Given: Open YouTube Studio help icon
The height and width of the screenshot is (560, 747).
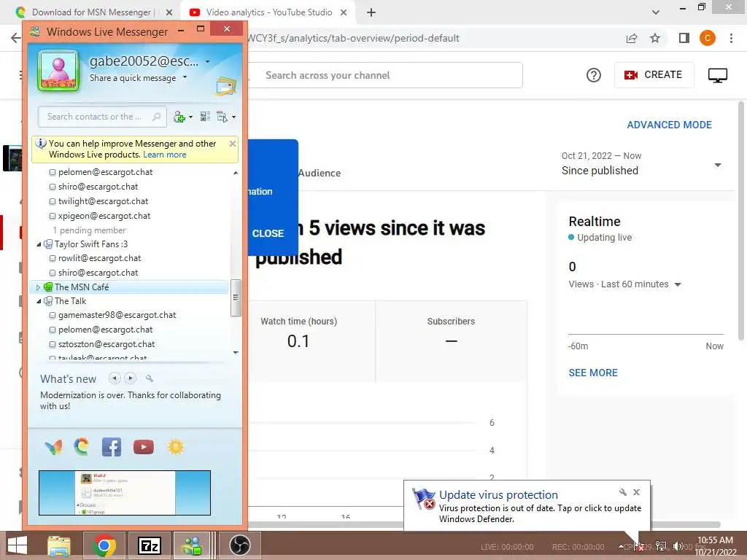Looking at the screenshot, I should (x=594, y=75).
